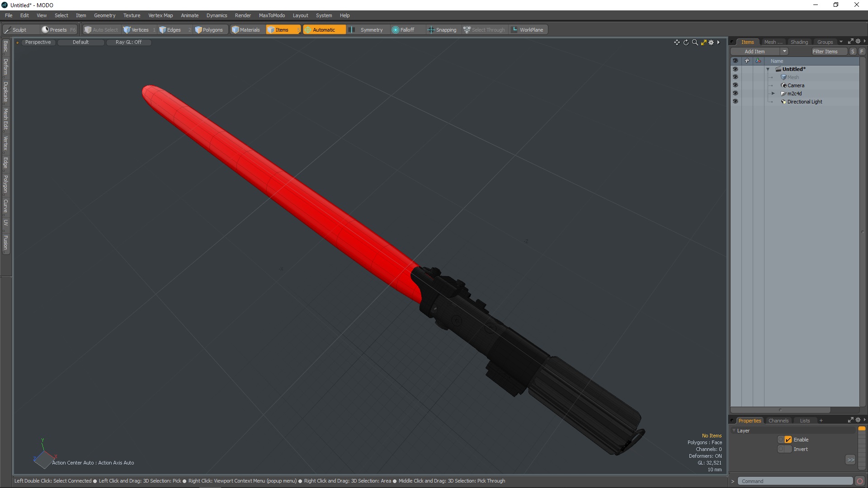The width and height of the screenshot is (868, 488).
Task: Open the properties panel gear settings
Action: click(858, 420)
